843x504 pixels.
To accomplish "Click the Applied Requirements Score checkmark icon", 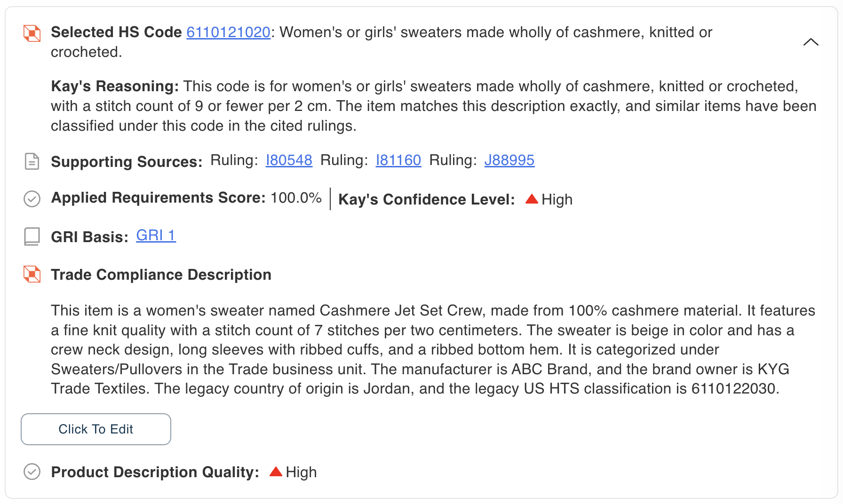I will 32,199.
